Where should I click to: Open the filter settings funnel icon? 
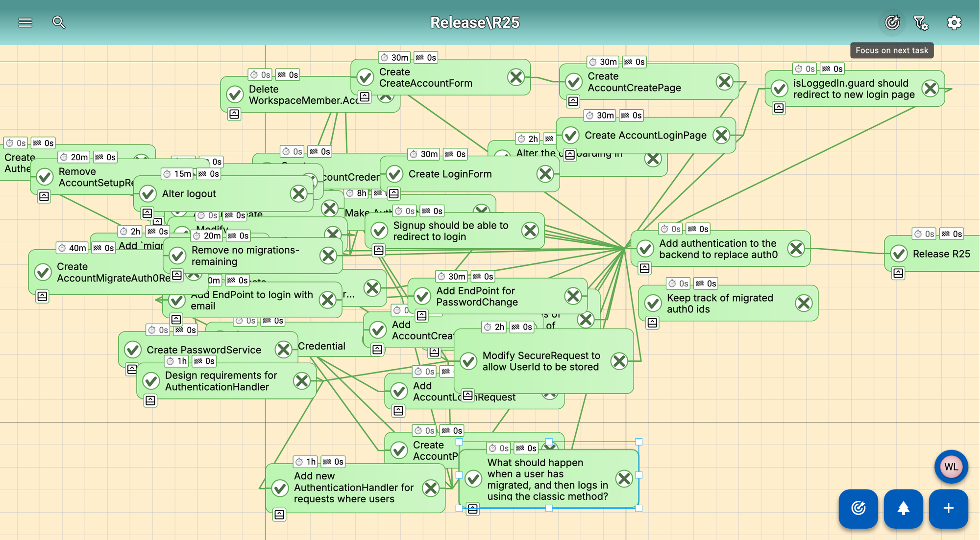pos(921,23)
